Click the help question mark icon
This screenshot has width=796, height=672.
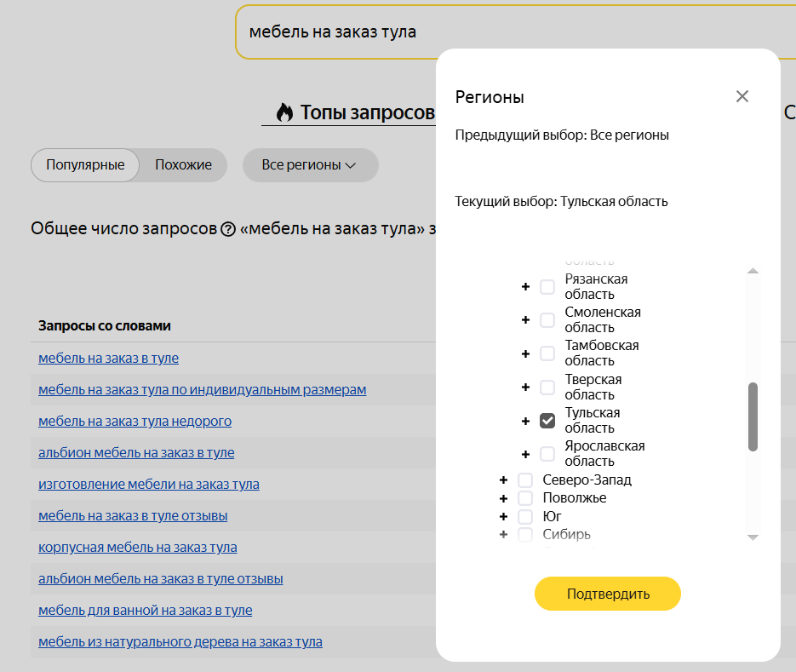[x=228, y=230]
